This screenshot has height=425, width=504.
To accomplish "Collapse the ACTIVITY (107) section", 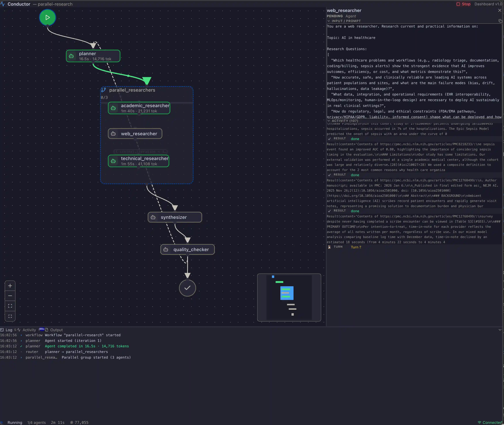I will (x=329, y=121).
